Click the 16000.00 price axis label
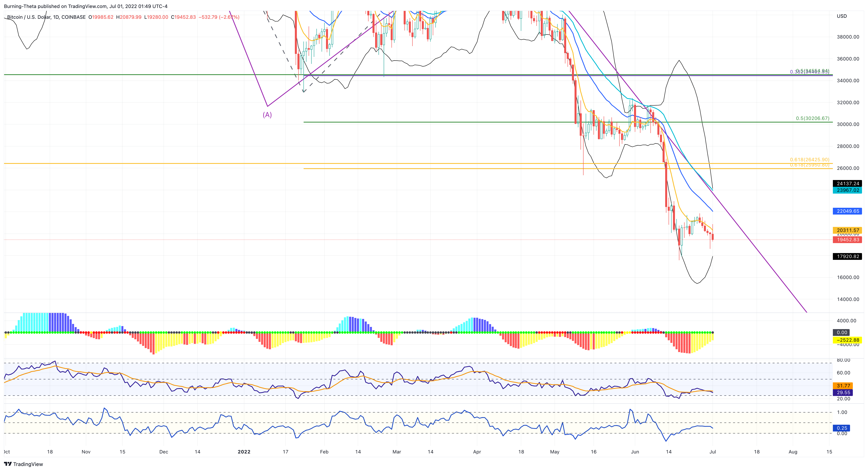This screenshot has height=471, width=868. click(848, 278)
